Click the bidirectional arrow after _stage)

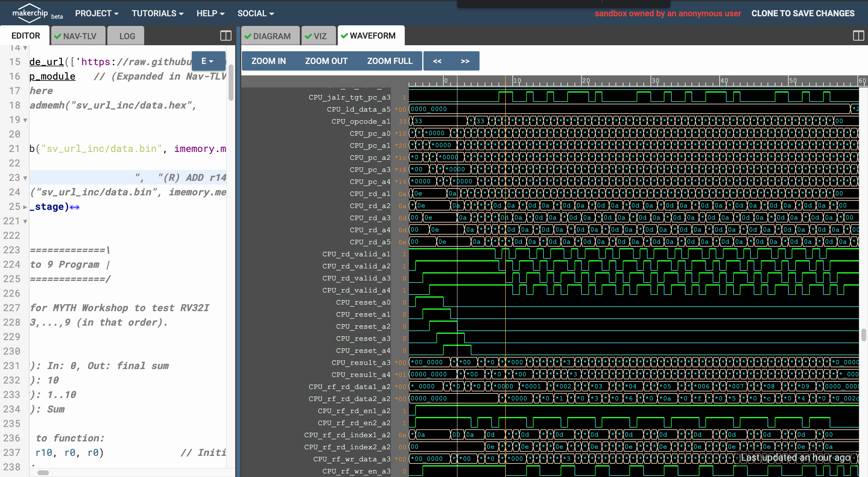[x=74, y=207]
